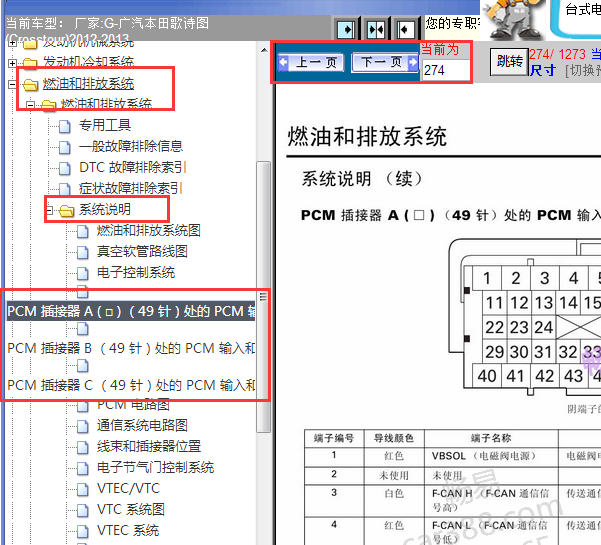601x545 pixels.
Task: Click the 切换 size toggle link
Action: coord(584,70)
